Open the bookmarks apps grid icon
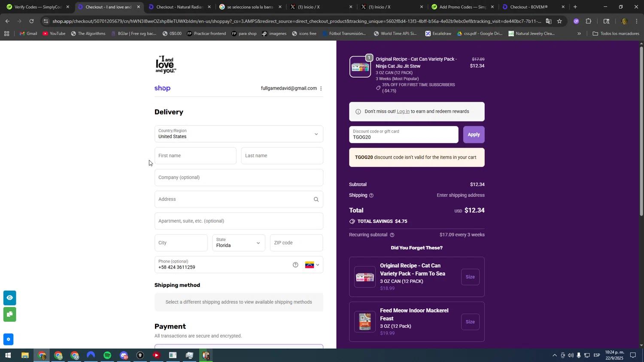 click(6, 33)
